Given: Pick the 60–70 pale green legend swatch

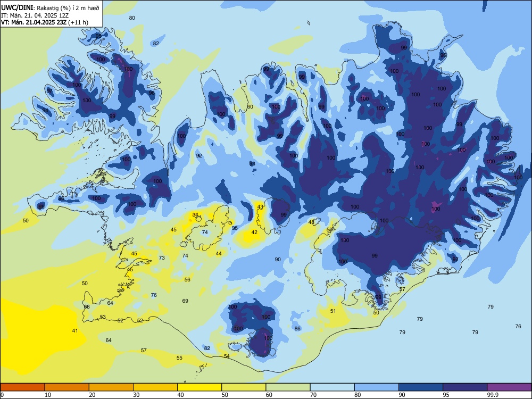Looking at the screenshot, I should [x=288, y=387].
